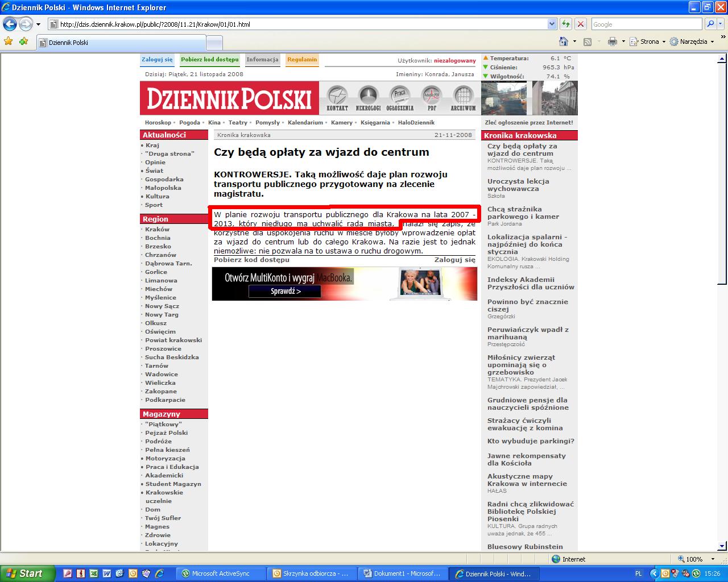
Task: Click the Home page icon
Action: click(x=564, y=41)
